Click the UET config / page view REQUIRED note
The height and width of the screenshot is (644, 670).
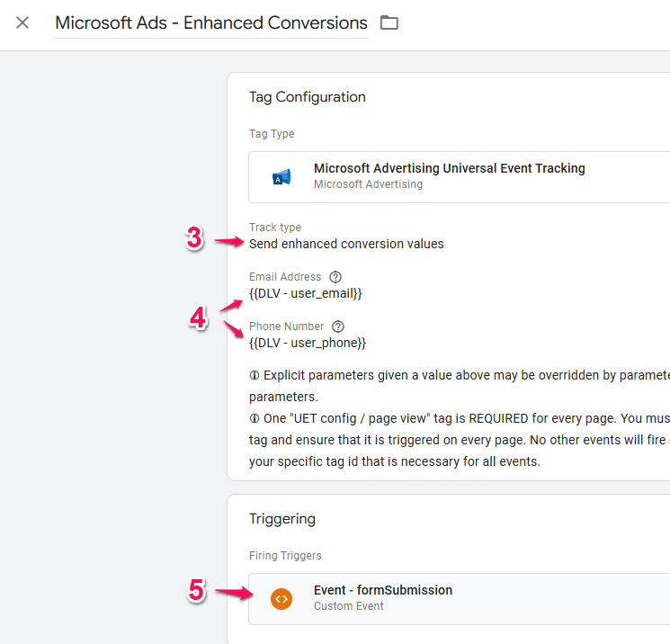click(460, 440)
